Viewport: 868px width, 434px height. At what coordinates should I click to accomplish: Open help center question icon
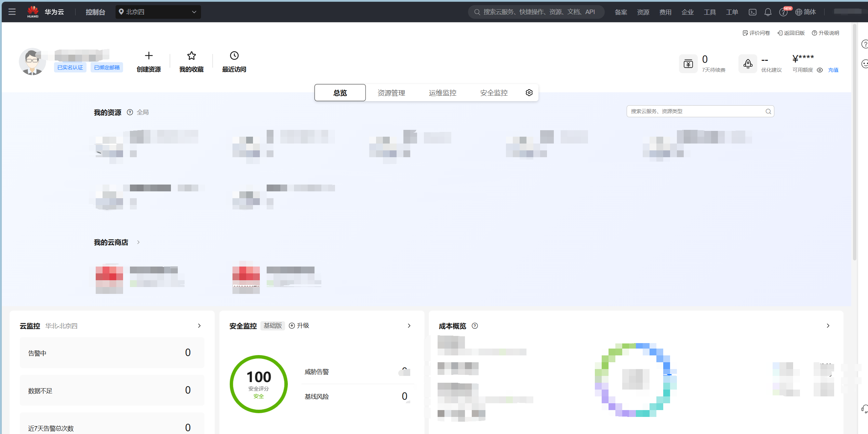[x=783, y=12]
